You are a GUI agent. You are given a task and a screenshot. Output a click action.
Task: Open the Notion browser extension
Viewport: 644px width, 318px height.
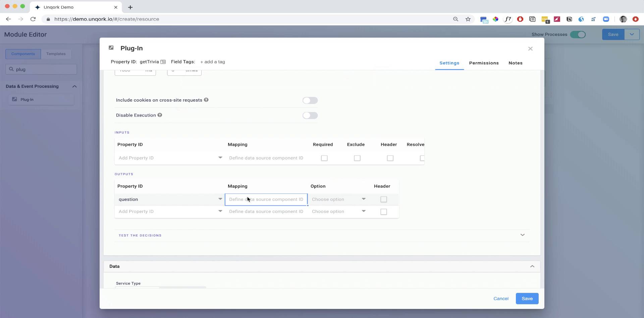569,19
